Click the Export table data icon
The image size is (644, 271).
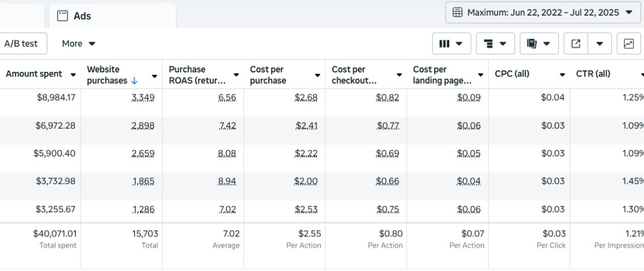(576, 44)
